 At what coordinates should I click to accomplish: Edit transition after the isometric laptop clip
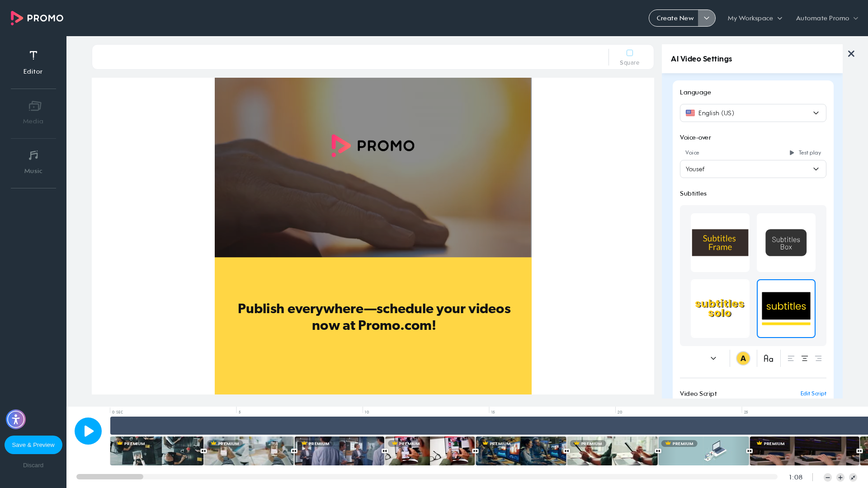point(750,451)
